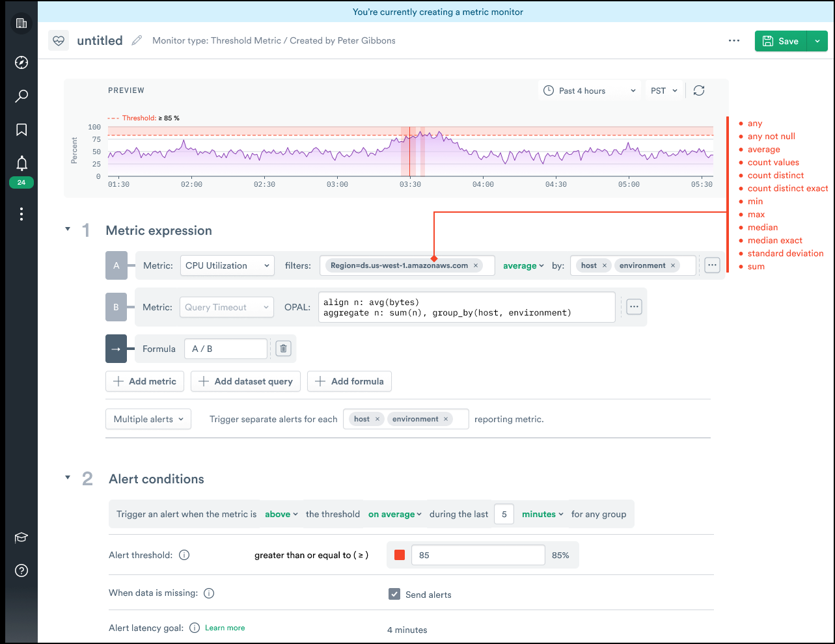
Task: Click the heart monitor icon beside title
Action: [59, 40]
